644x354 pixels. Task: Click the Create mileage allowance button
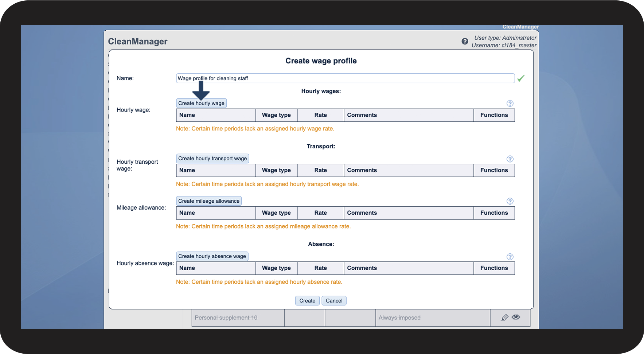(209, 201)
